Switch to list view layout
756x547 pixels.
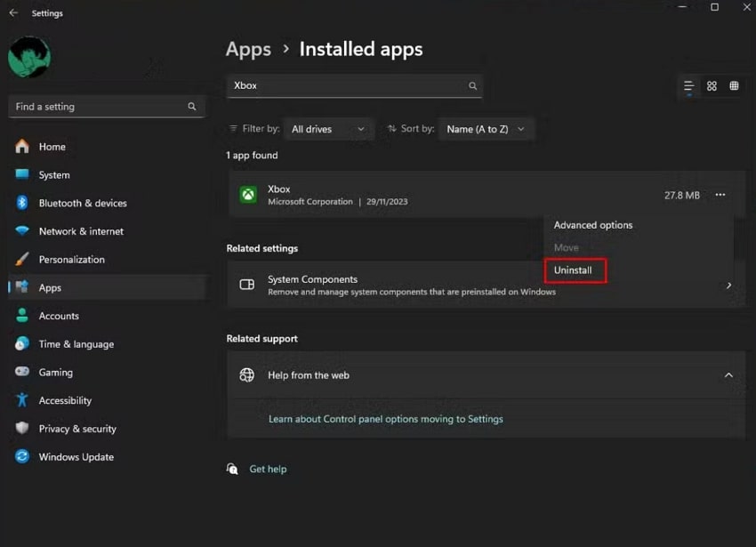tap(689, 86)
